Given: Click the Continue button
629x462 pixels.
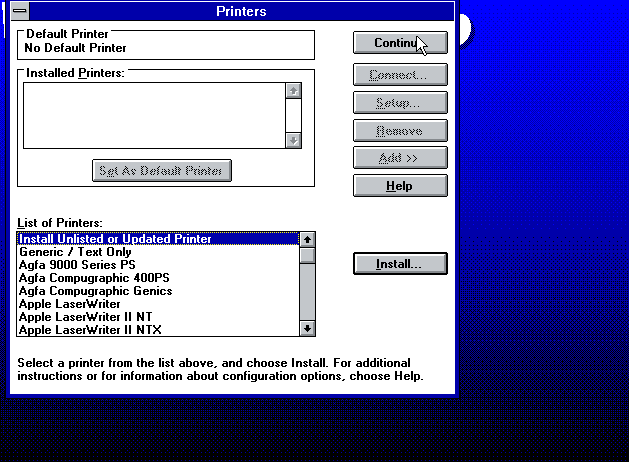Looking at the screenshot, I should tap(400, 43).
